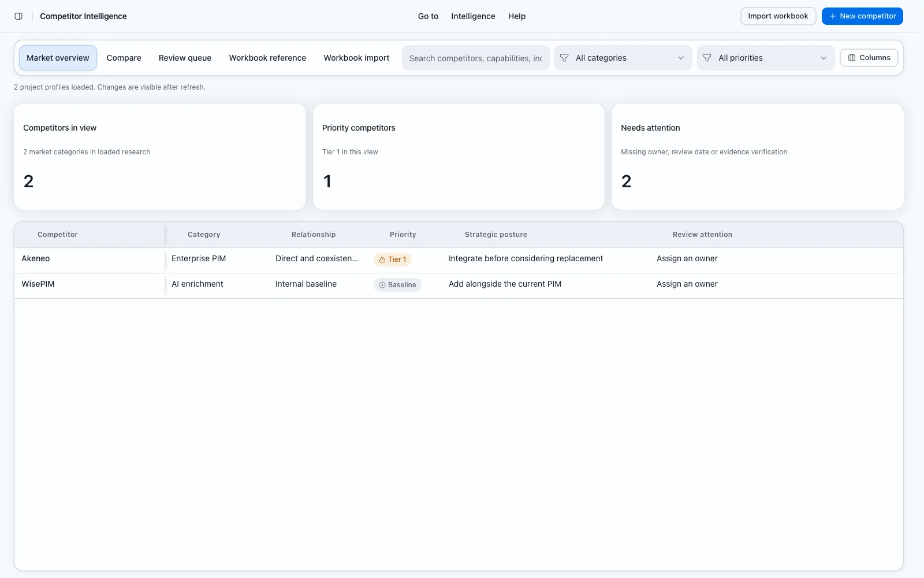
Task: Click the Priority competitors card
Action: (459, 157)
